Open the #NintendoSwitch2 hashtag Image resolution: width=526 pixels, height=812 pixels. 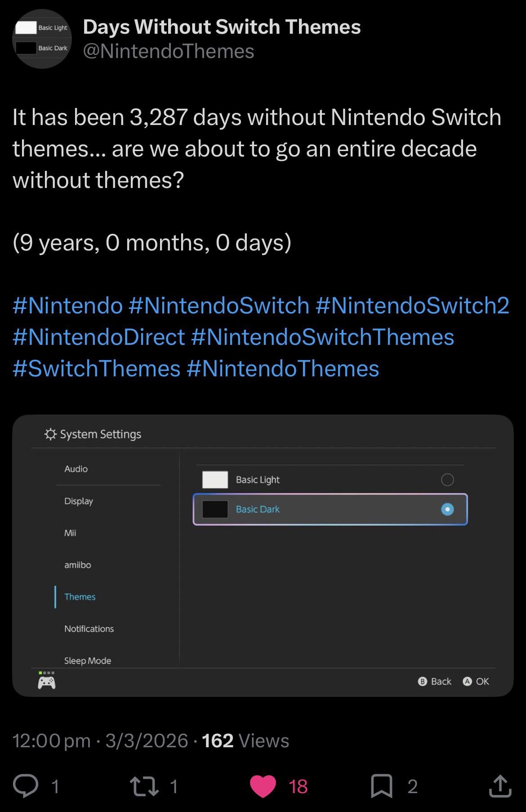412,306
